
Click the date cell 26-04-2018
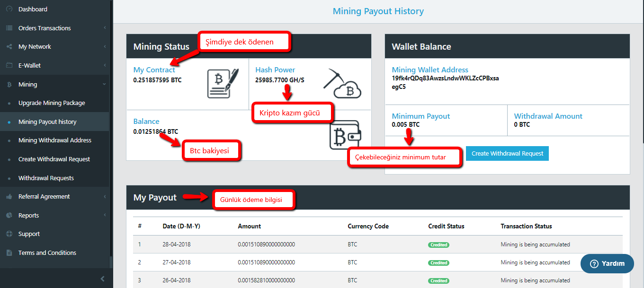177,280
